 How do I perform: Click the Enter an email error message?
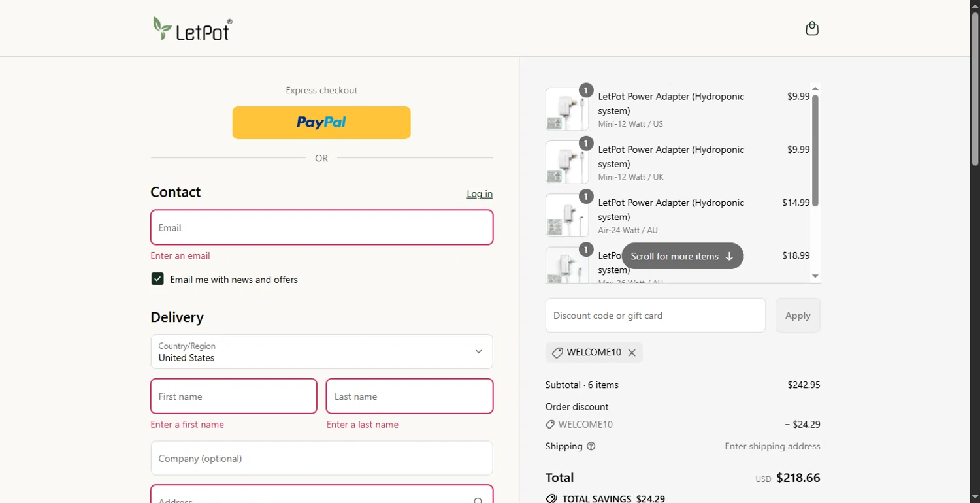pos(180,255)
